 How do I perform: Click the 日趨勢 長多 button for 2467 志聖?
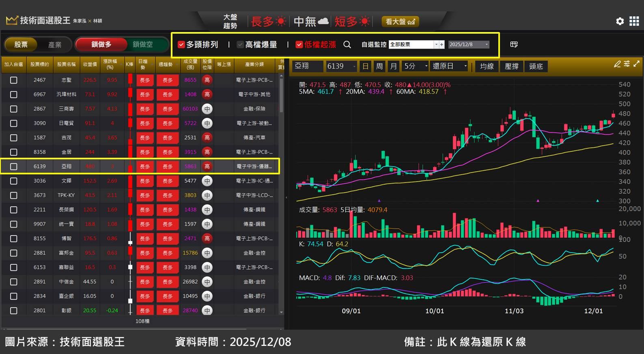(x=145, y=80)
